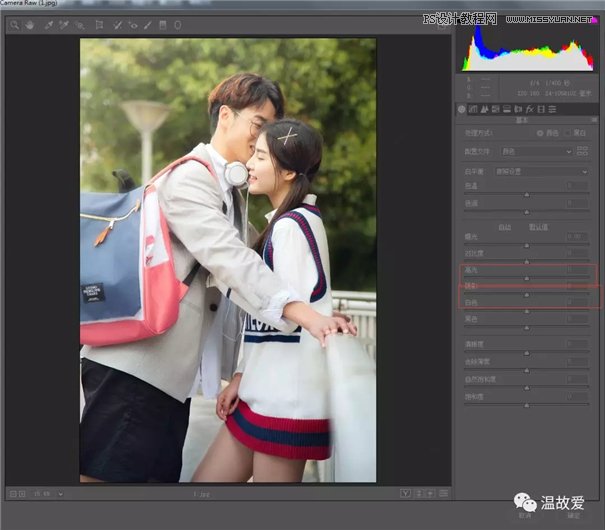Click the 高光 (Highlights) slider handle

pos(527,278)
